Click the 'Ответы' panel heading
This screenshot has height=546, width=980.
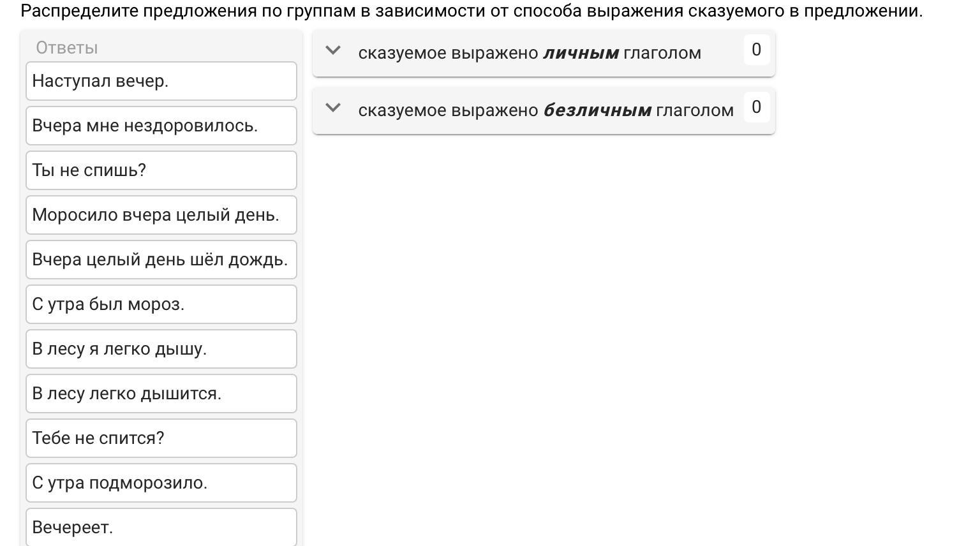67,48
